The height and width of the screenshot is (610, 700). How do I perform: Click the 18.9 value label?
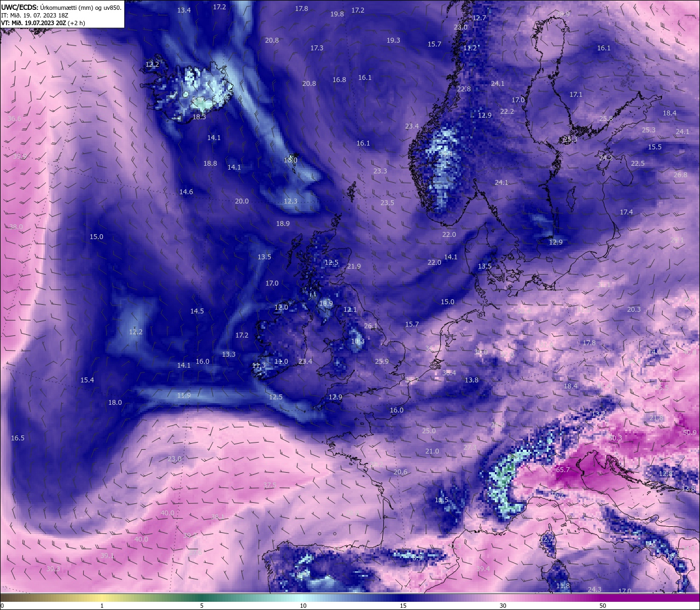(283, 224)
